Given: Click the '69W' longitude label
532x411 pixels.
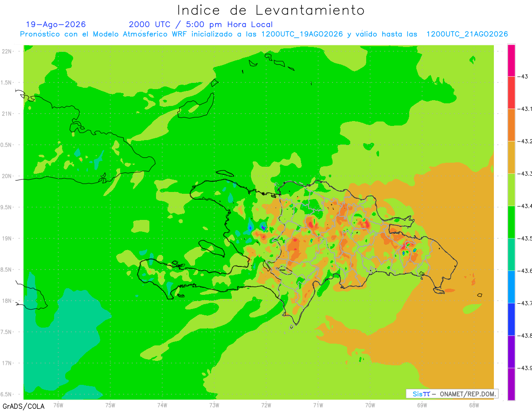Looking at the screenshot, I should [x=422, y=405].
